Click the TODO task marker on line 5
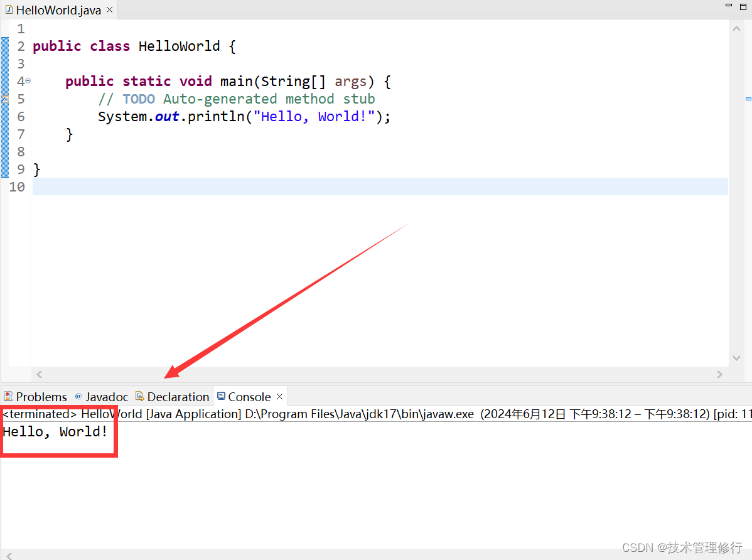This screenshot has height=560, width=752. [x=5, y=99]
